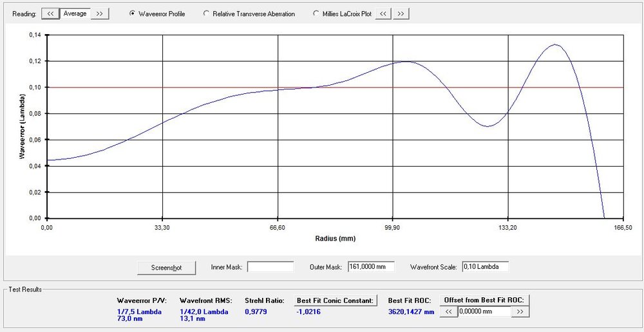Click the Screenshot button
The image size is (644, 332).
[x=166, y=268]
